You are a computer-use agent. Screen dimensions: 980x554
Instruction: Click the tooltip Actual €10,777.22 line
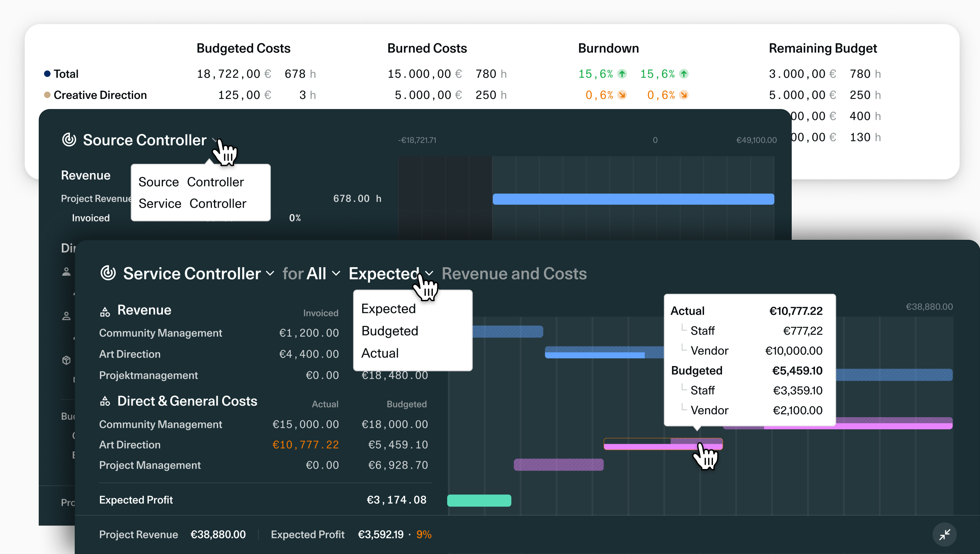tap(747, 311)
